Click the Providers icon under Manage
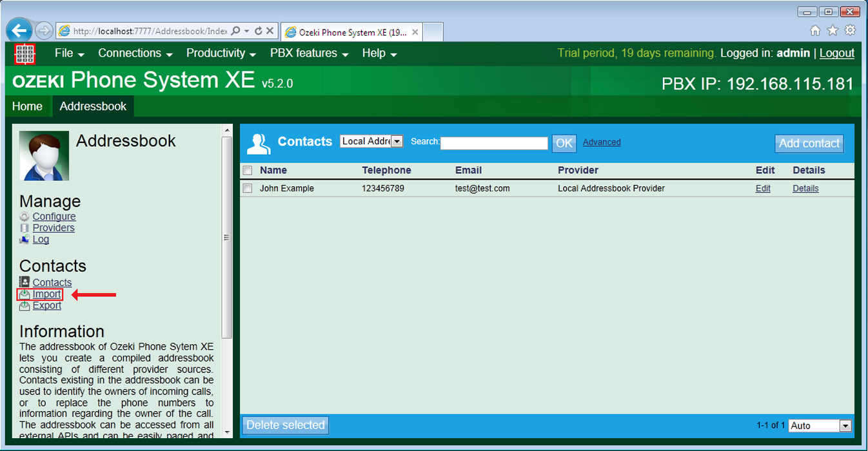This screenshot has width=868, height=451. tap(25, 228)
